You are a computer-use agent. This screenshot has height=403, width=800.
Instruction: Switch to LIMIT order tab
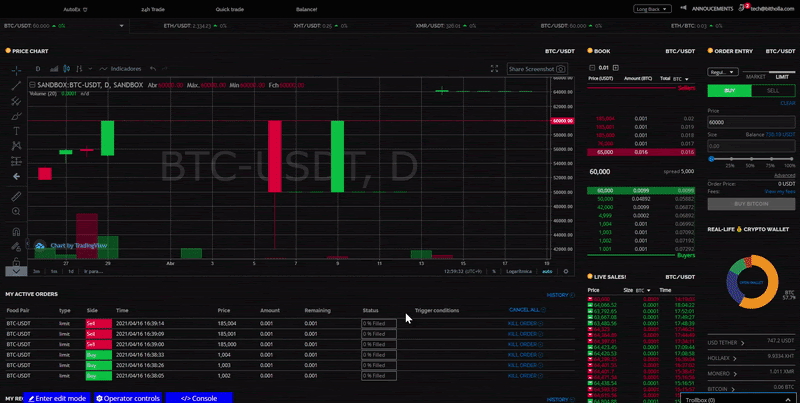782,77
